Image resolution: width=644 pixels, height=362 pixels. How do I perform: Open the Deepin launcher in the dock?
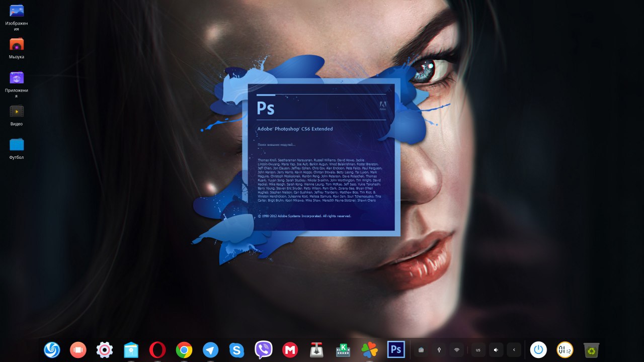tap(52, 349)
